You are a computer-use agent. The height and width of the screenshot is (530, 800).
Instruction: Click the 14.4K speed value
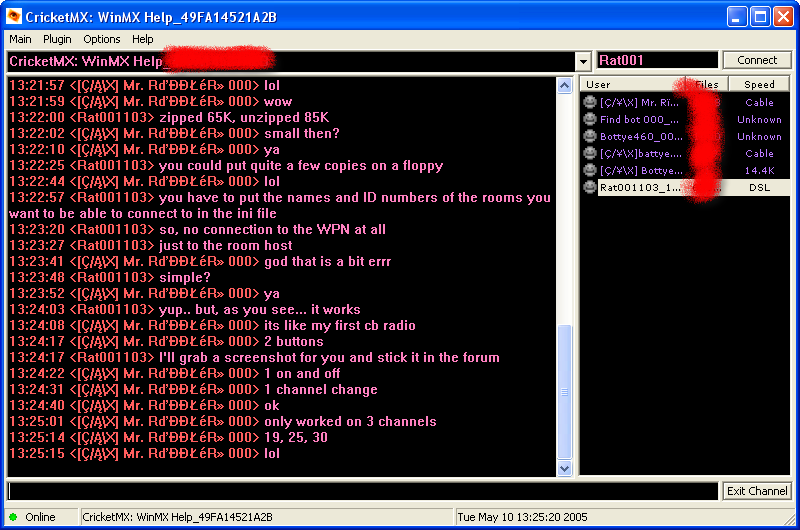[x=759, y=170]
